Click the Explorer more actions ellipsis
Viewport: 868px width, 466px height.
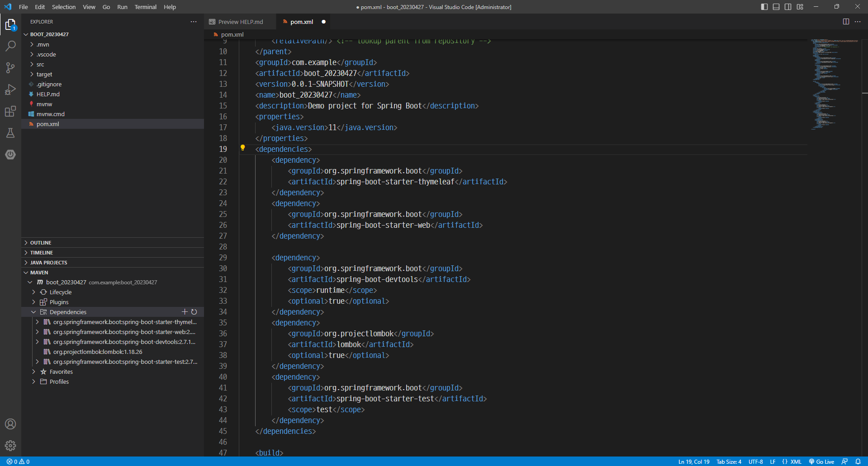[194, 22]
